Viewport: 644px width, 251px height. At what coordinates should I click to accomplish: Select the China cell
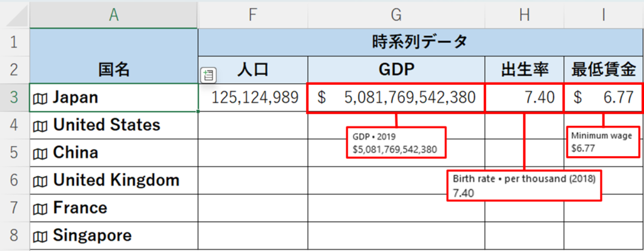click(114, 153)
